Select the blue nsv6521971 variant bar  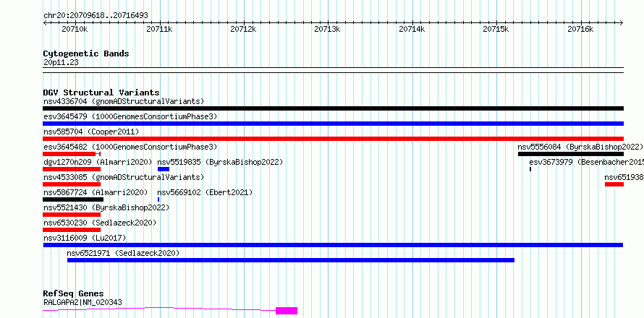coord(291,260)
